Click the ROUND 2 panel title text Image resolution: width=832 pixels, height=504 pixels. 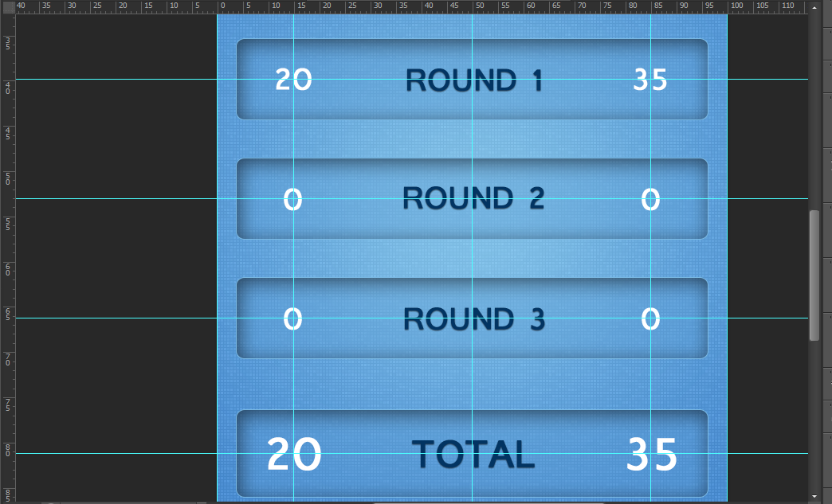pyautogui.click(x=474, y=198)
